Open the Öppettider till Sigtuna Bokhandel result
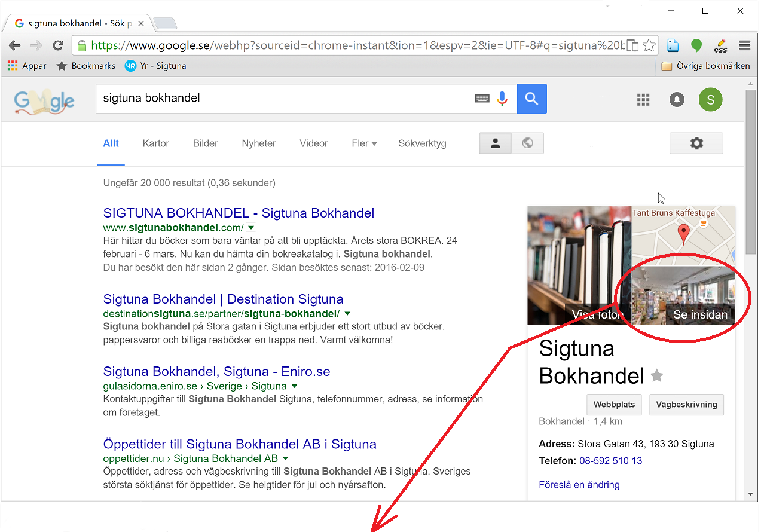The height and width of the screenshot is (532, 761). (x=240, y=444)
